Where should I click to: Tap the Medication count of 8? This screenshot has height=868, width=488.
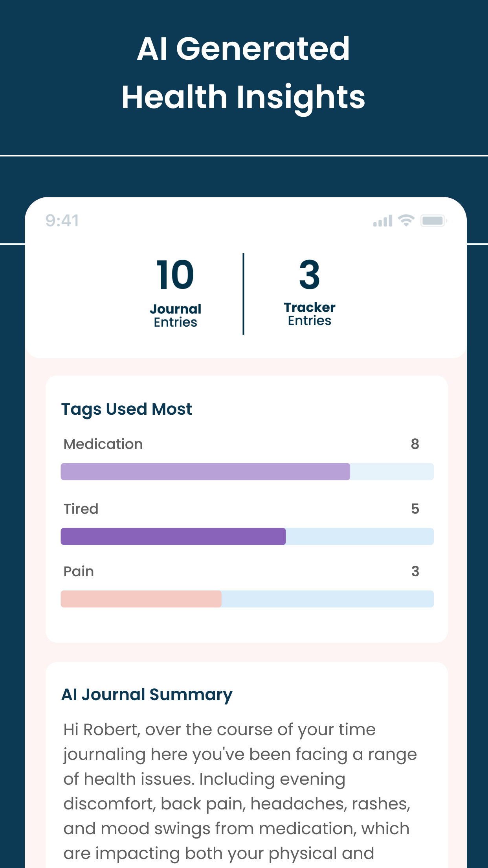point(415,444)
